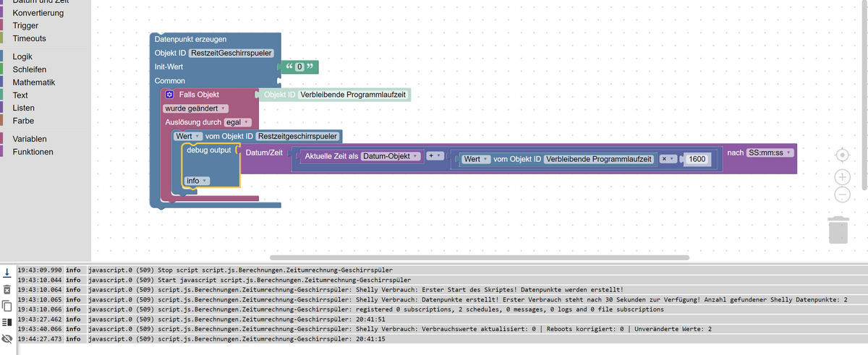Open the Konvertierung block category
The image size is (868, 355).
pos(38,13)
